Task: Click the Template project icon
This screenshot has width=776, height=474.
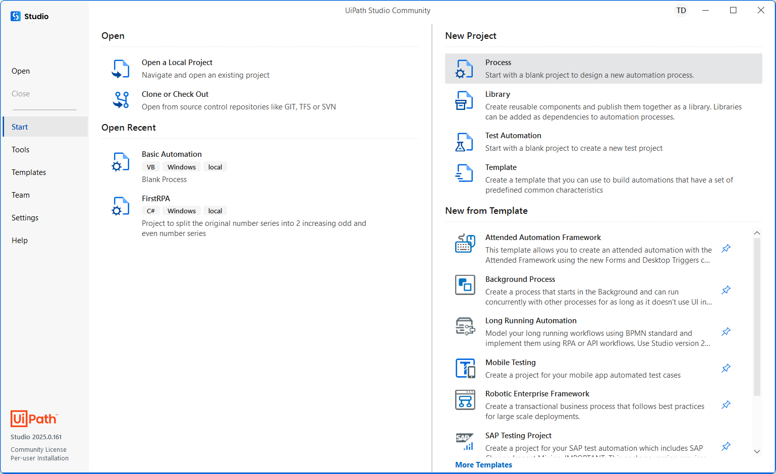Action: (x=464, y=173)
